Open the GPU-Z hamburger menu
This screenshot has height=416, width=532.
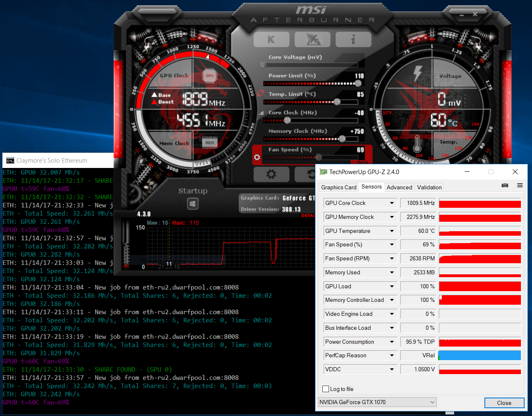click(520, 186)
